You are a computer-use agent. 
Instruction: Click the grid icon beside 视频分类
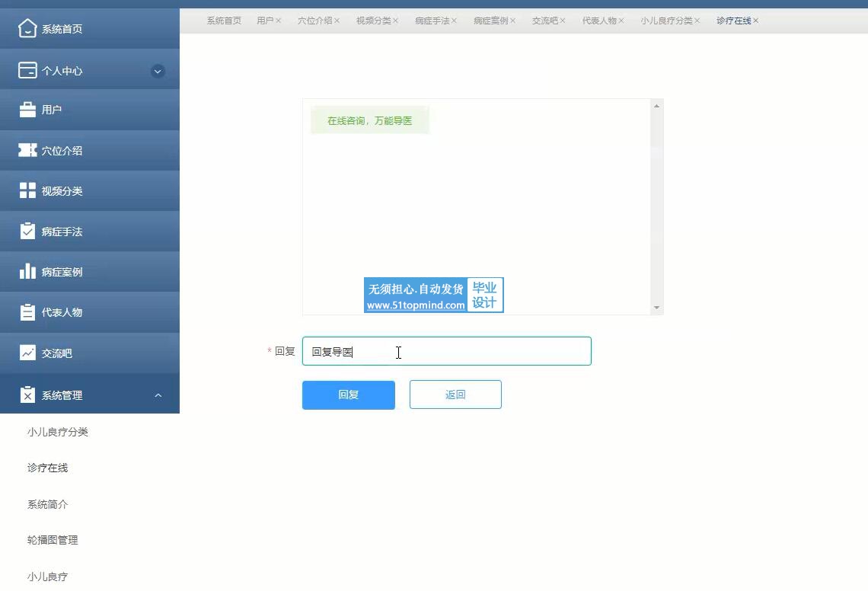coord(27,190)
